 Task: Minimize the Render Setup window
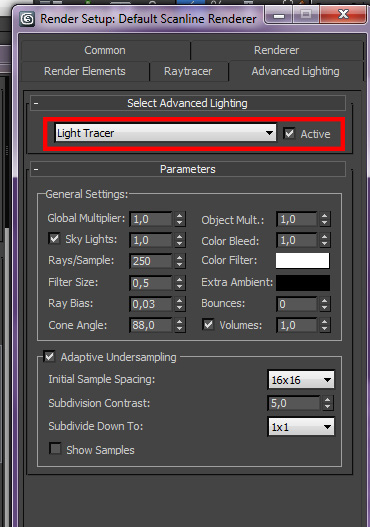[x=279, y=15]
